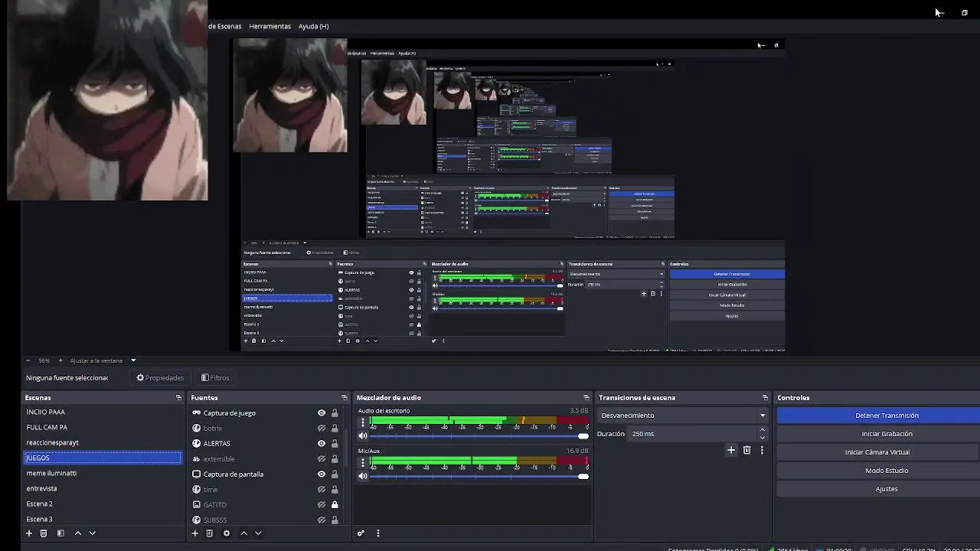Screen dimensions: 980x551
Task: Click the monitor icon of Captura de pantalla
Action: pos(197,474)
